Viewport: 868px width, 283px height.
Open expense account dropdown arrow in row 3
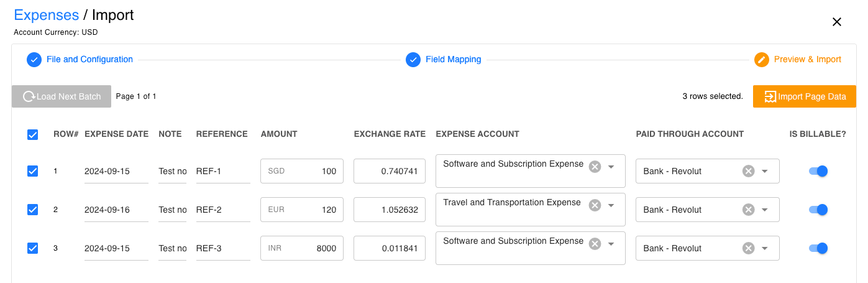click(611, 244)
